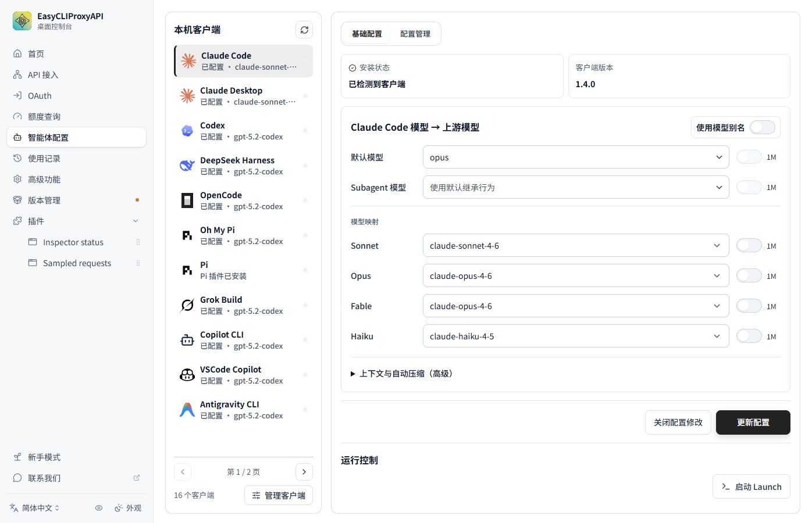Viewport: 812px width, 523px height.
Task: Click the 额度查询 gauge icon
Action: 17,116
